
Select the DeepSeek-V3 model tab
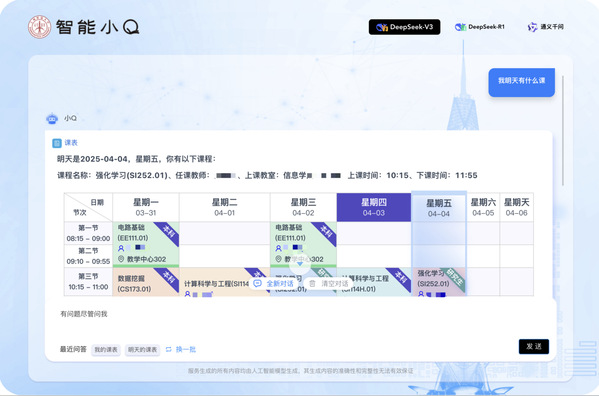point(404,27)
